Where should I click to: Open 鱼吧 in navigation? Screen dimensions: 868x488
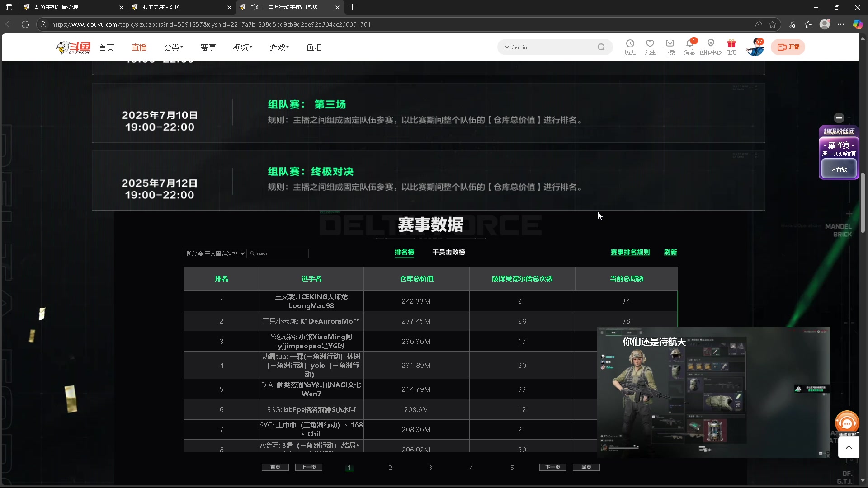[314, 47]
